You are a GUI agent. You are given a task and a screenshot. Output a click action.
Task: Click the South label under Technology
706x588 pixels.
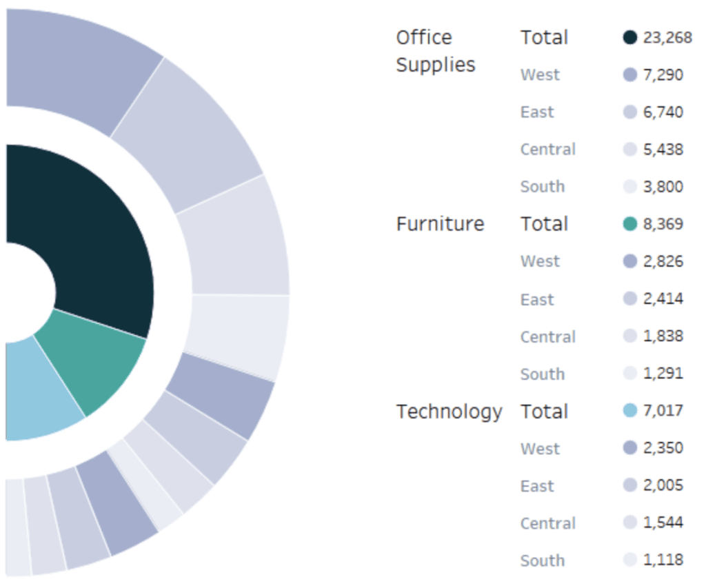coord(542,560)
